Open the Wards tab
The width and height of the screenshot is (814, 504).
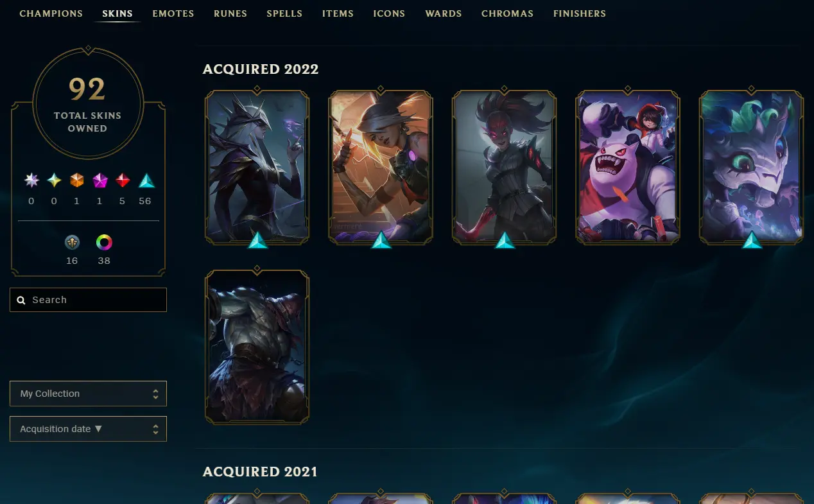tap(444, 13)
